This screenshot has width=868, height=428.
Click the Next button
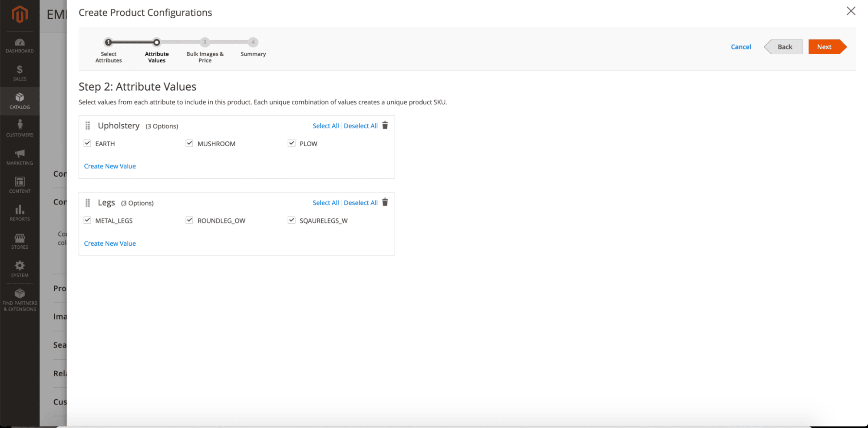point(827,47)
